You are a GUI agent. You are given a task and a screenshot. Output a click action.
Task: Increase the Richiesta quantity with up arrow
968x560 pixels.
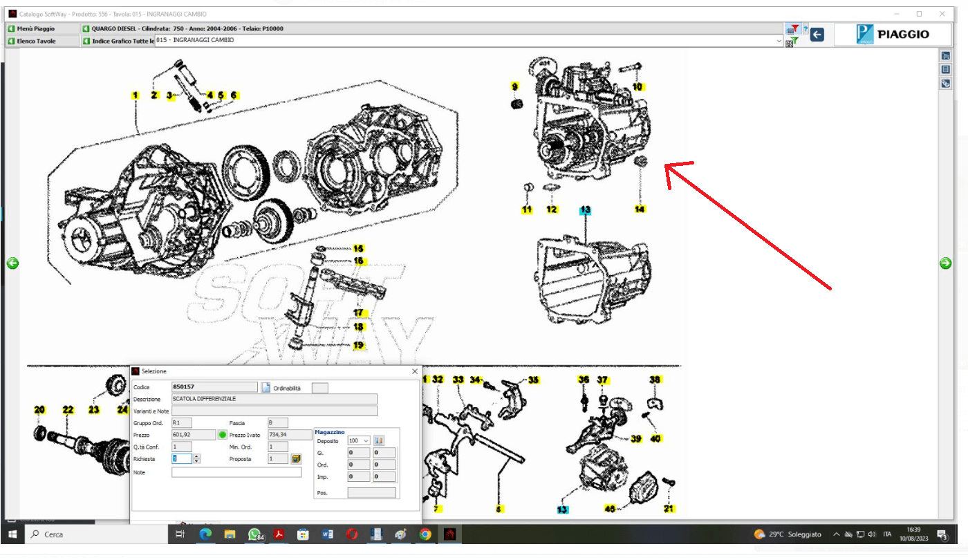(x=197, y=456)
